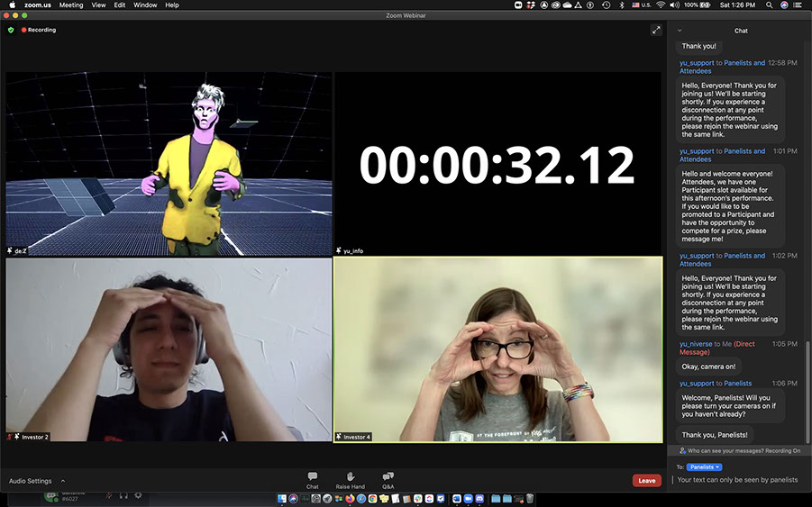Screen dimensions: 812x507
Task: Click the Audio Settings button
Action: 31,481
